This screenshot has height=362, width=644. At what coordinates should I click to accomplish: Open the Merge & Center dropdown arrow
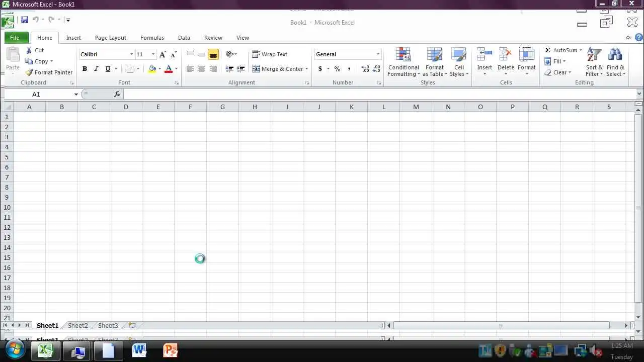(x=306, y=69)
